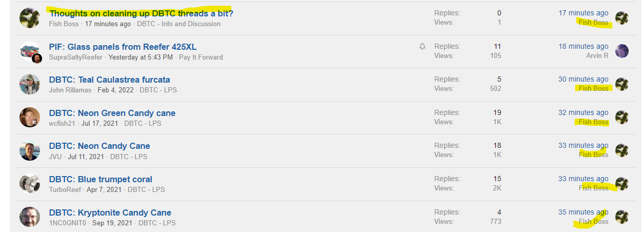644x232 pixels.
Task: Open SupraSaltyReefer's avatar on PIF thread
Action: pyautogui.click(x=29, y=51)
